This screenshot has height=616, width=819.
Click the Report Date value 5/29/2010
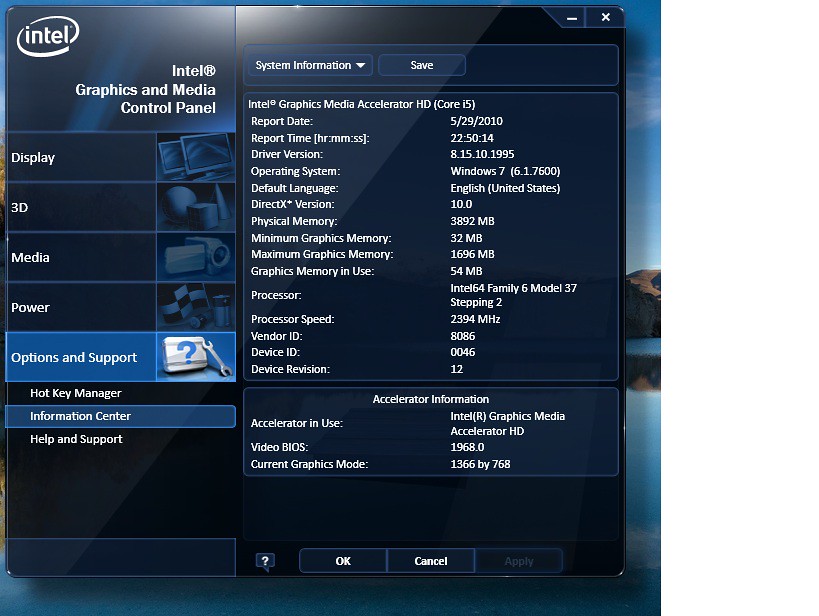click(x=476, y=121)
